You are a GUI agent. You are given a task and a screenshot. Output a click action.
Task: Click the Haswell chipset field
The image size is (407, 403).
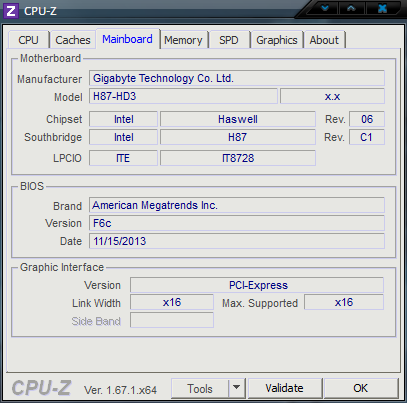click(x=238, y=119)
